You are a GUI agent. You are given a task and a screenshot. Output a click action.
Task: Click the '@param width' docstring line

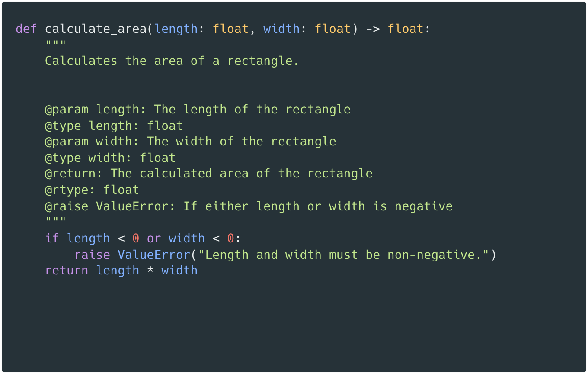[x=190, y=142]
